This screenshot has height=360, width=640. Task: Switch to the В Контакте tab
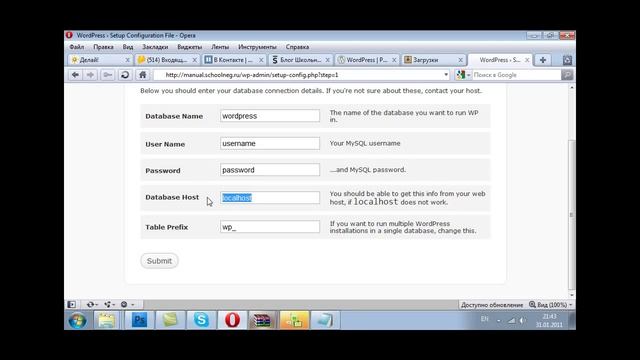[234, 60]
